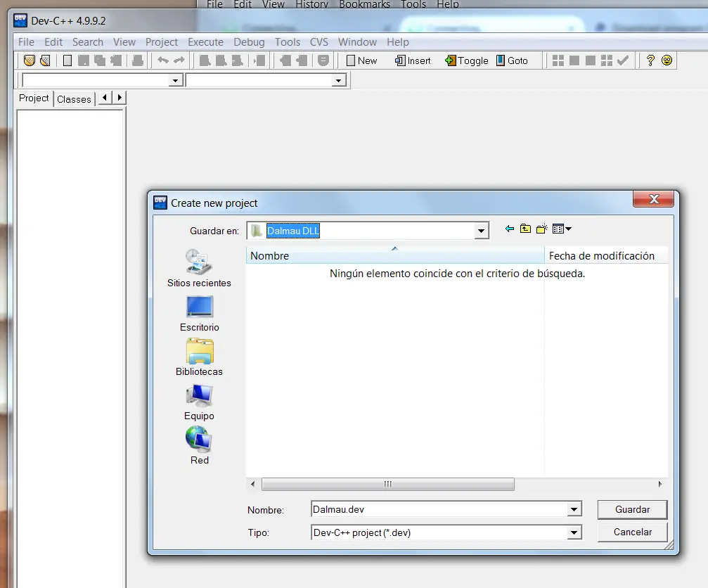Viewport: 708px width, 588px height.
Task: Click the Goto bookmark toolbar button
Action: pyautogui.click(x=512, y=60)
